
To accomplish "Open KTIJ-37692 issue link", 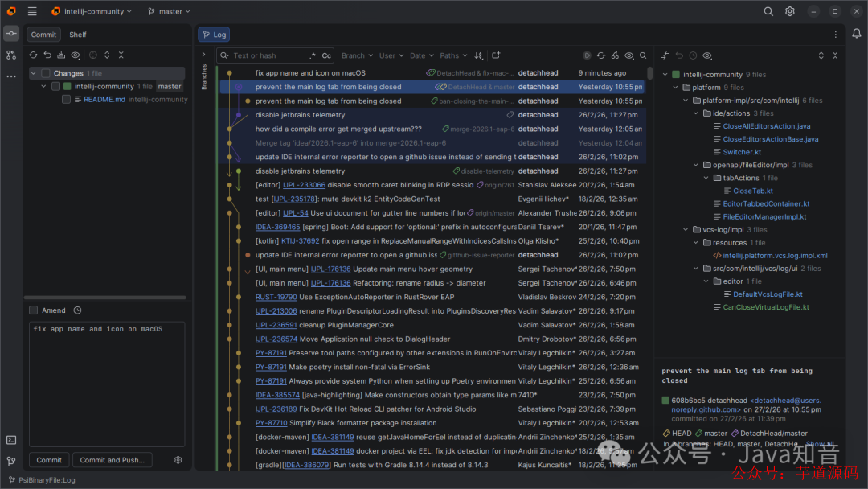I will click(300, 241).
